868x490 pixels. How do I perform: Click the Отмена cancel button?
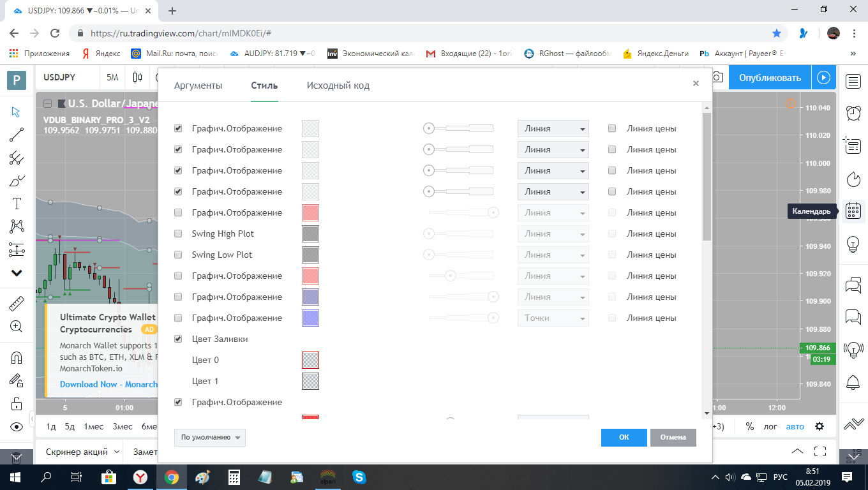coord(673,437)
